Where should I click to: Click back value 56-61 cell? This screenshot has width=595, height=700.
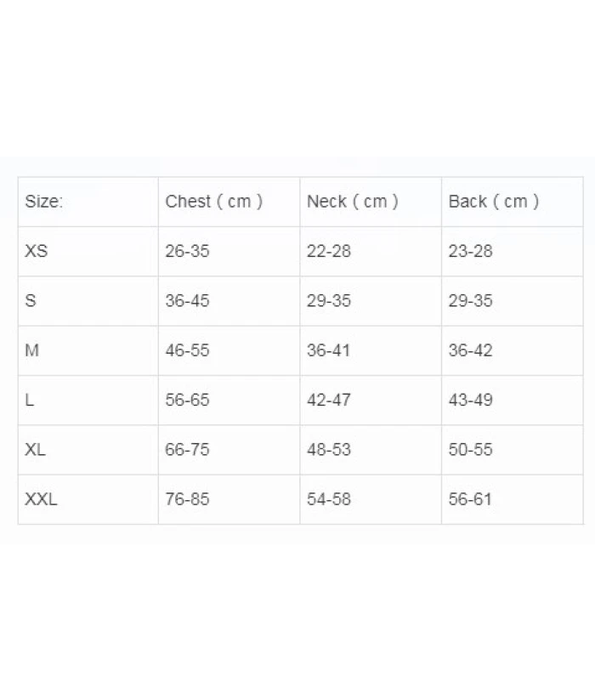[470, 499]
